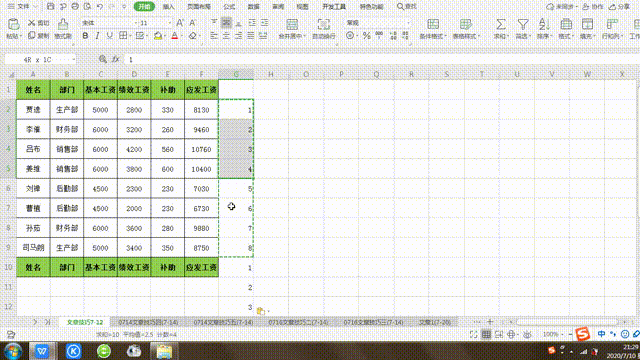
Task: Click the horizontal scrollbar
Action: pos(567,322)
